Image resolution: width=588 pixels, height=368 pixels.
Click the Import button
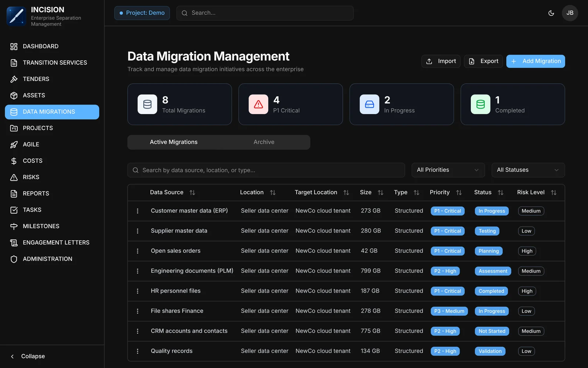(441, 61)
